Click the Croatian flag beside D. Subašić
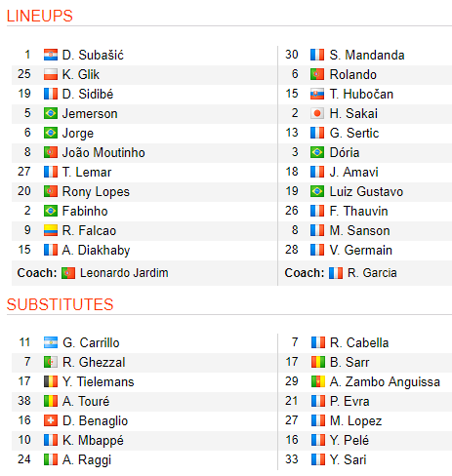The width and height of the screenshot is (452, 476). pyautogui.click(x=51, y=55)
